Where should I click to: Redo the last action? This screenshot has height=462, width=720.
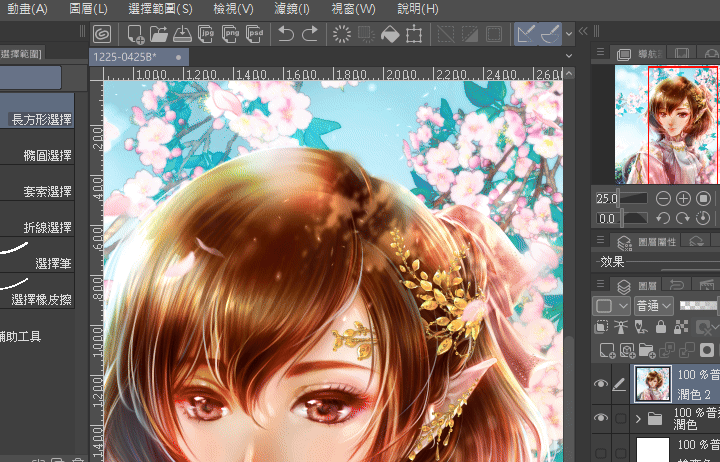pos(310,34)
